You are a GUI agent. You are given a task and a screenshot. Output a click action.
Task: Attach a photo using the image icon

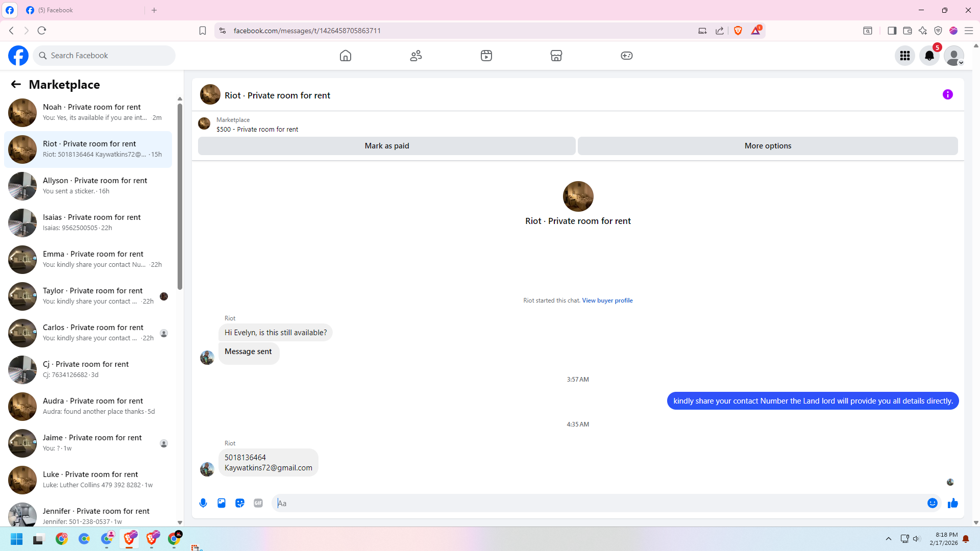[x=222, y=503]
